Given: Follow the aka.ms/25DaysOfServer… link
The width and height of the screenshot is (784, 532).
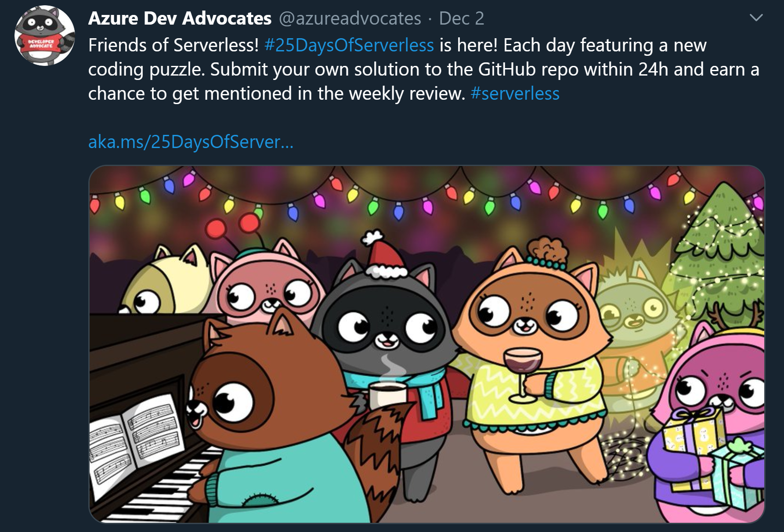Looking at the screenshot, I should click(x=191, y=142).
